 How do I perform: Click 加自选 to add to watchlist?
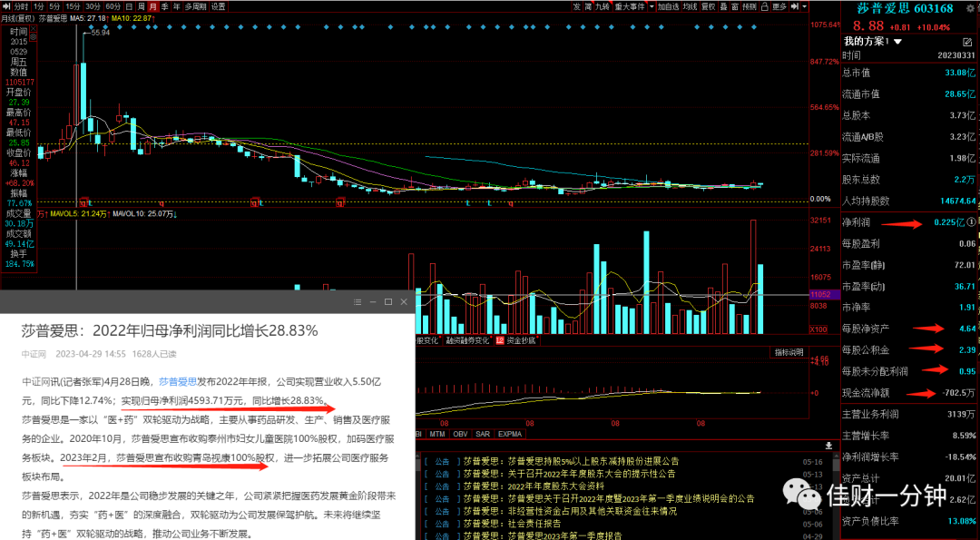tap(668, 6)
